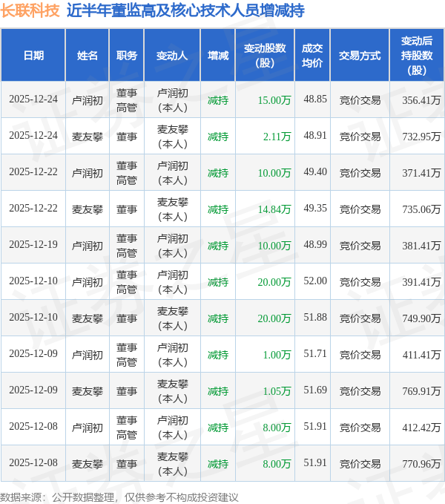This screenshot has height=504, width=445.
Task: Click holdings value 371.41万
Action: [421, 173]
